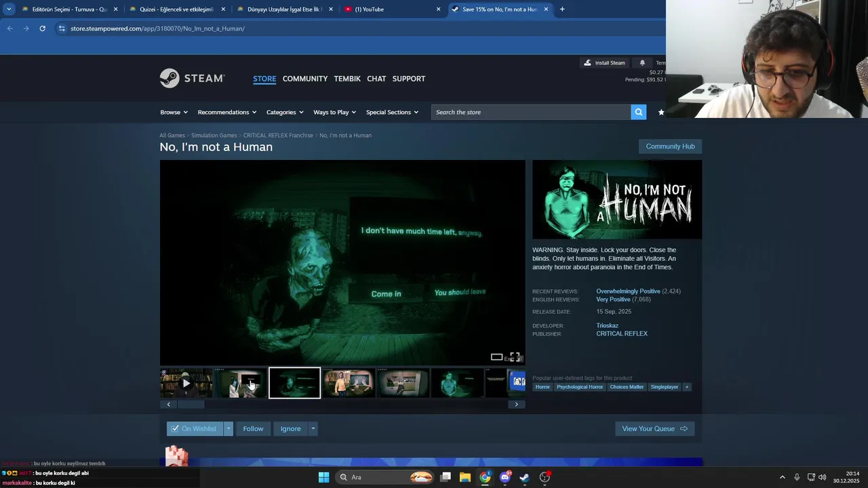Open SUPPORT in the header
The image size is (868, 488).
409,79
